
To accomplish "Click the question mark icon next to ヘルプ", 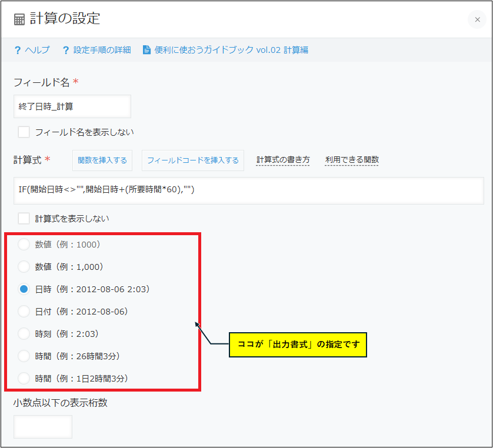I will [x=18, y=50].
